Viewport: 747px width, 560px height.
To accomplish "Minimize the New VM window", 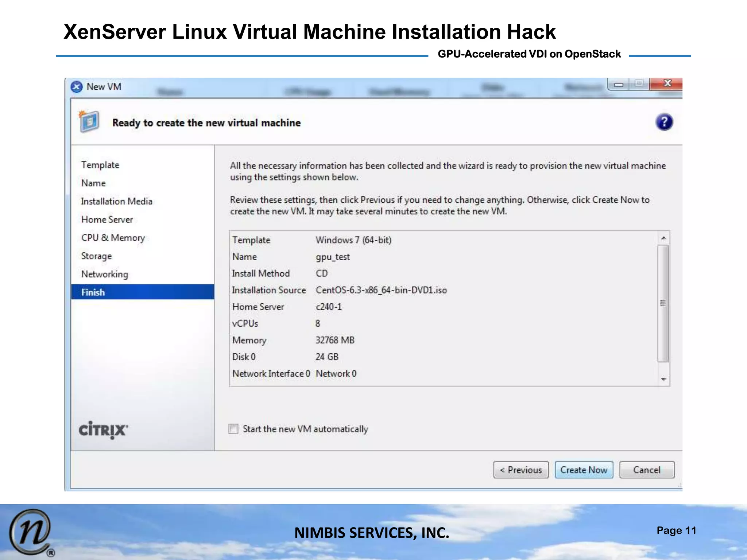I will pyautogui.click(x=619, y=84).
